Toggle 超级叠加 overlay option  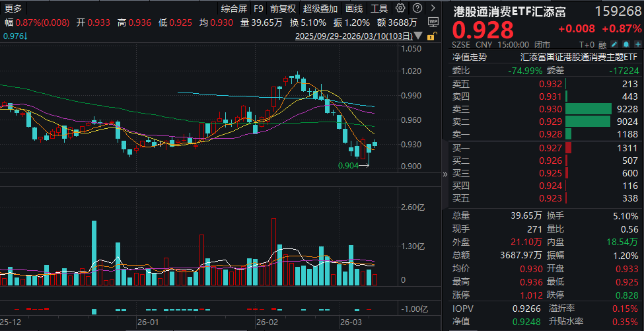pyautogui.click(x=320, y=9)
